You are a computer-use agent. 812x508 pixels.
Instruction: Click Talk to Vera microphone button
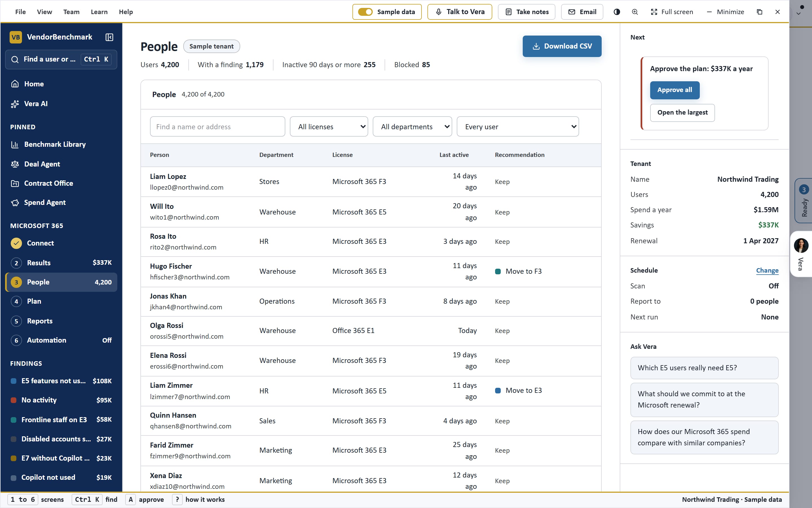[x=460, y=12]
